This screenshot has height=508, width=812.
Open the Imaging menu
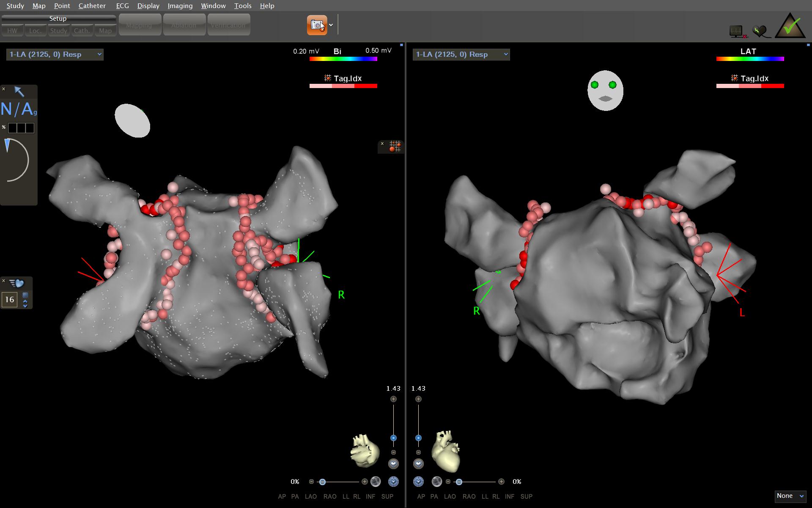click(180, 6)
